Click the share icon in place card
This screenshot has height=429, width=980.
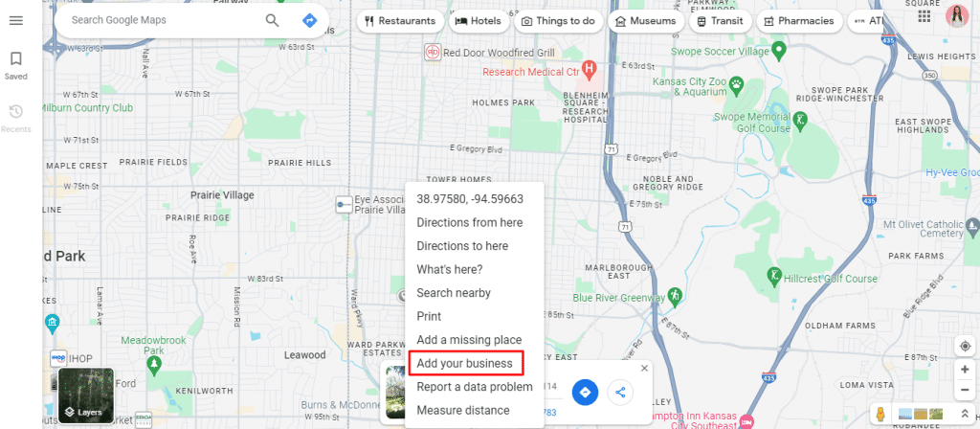(x=620, y=393)
